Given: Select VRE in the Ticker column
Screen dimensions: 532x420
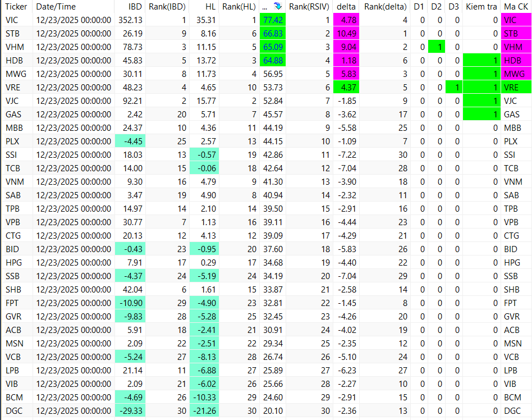Looking at the screenshot, I should (13, 88).
